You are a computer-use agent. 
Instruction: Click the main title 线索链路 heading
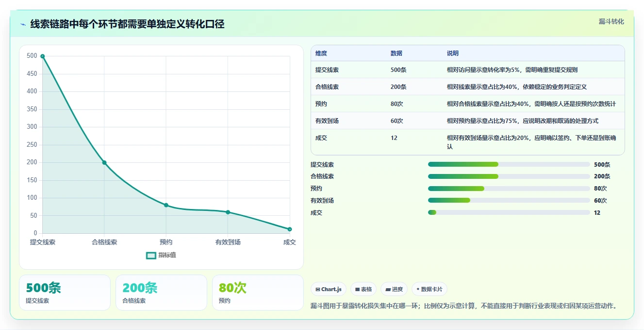(x=127, y=24)
